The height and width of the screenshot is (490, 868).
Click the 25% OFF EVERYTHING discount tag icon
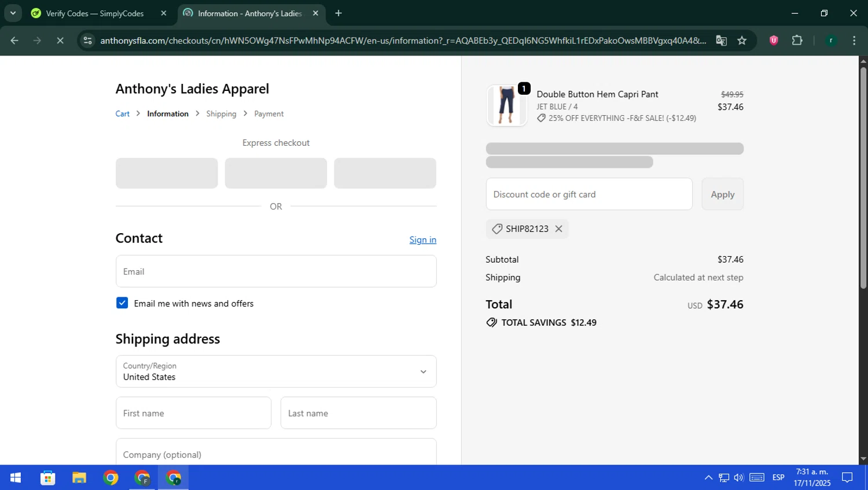coord(541,118)
